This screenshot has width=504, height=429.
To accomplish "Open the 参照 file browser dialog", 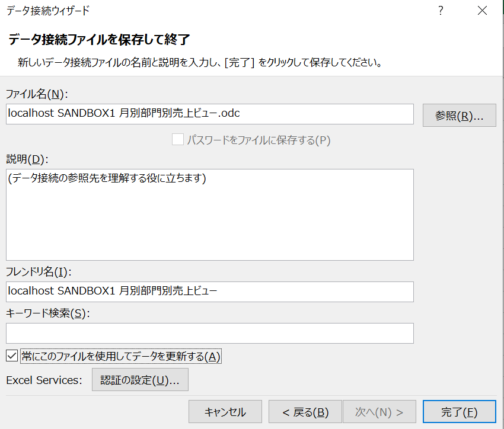I will [x=459, y=114].
